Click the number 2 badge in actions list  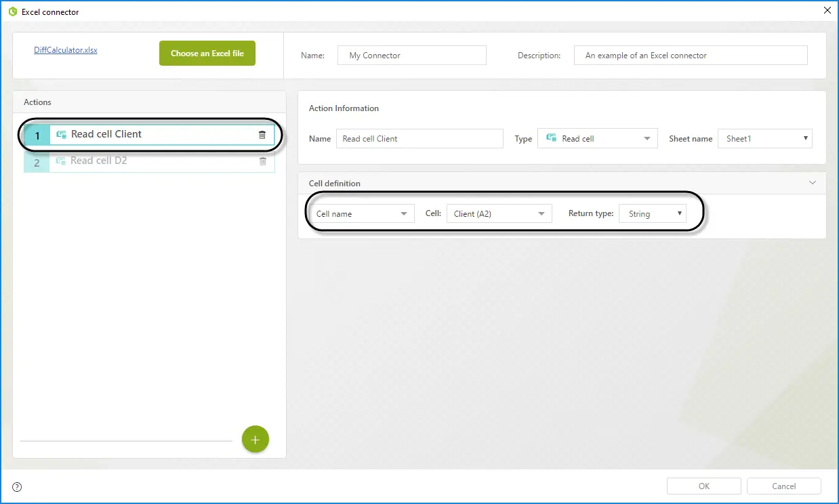click(37, 162)
